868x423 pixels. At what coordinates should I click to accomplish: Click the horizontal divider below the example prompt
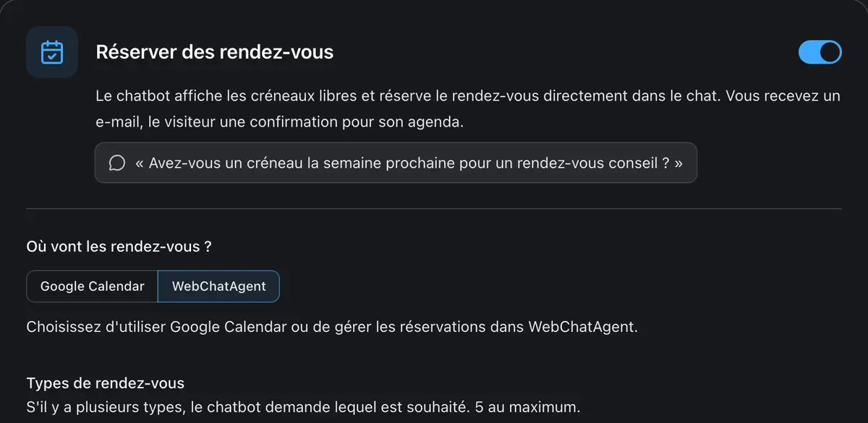pyautogui.click(x=434, y=209)
